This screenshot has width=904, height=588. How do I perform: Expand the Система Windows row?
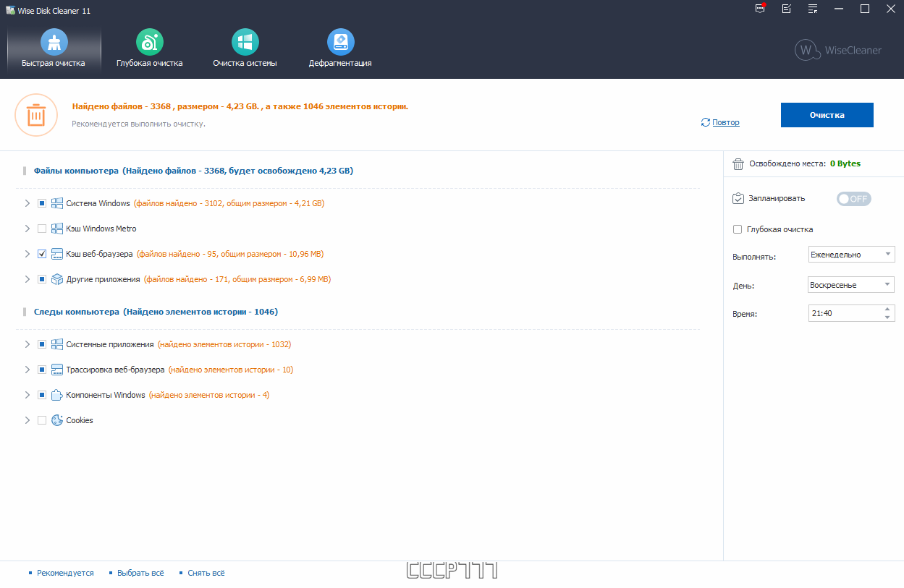pos(28,203)
